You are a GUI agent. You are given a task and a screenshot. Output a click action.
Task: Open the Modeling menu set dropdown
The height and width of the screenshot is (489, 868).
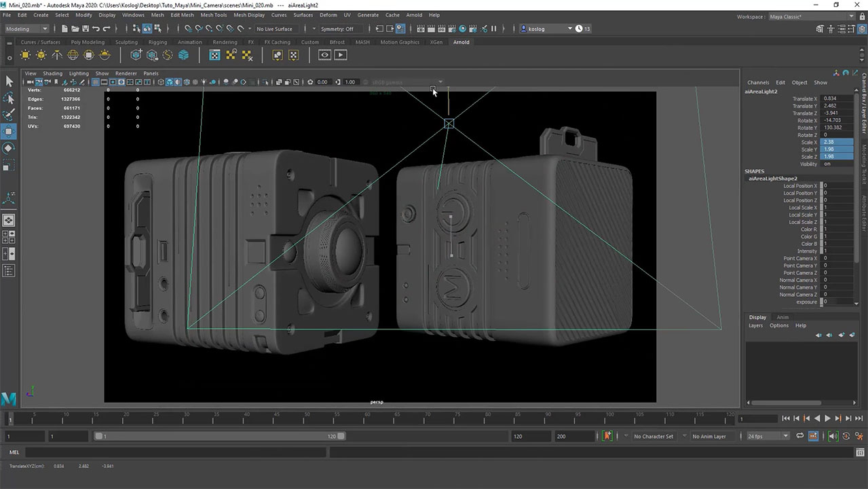point(26,29)
